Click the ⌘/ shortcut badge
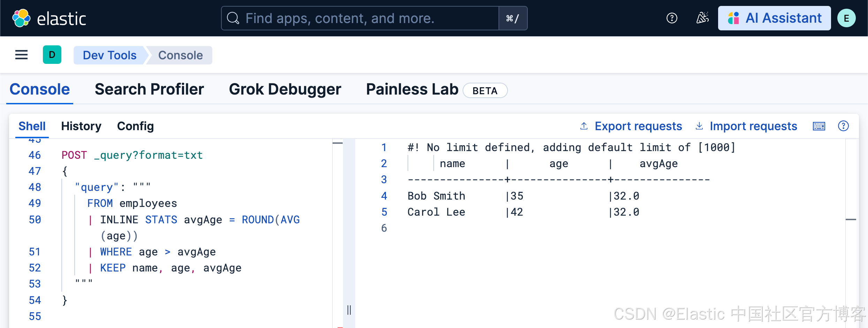The image size is (868, 328). (513, 18)
